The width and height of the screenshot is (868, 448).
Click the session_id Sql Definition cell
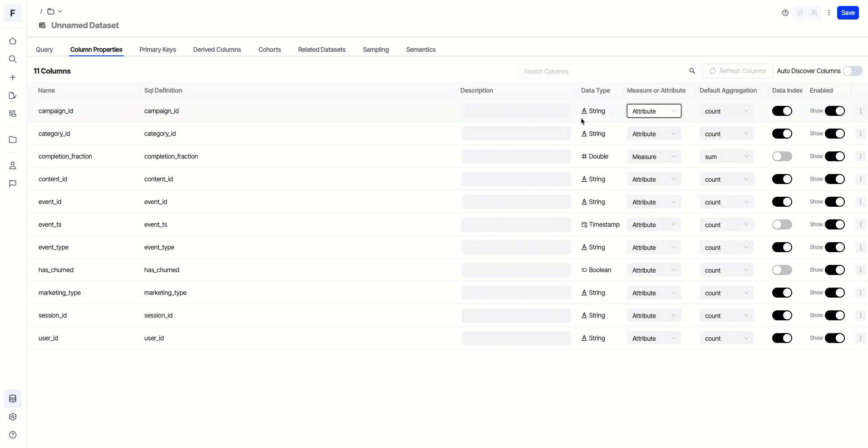point(158,315)
